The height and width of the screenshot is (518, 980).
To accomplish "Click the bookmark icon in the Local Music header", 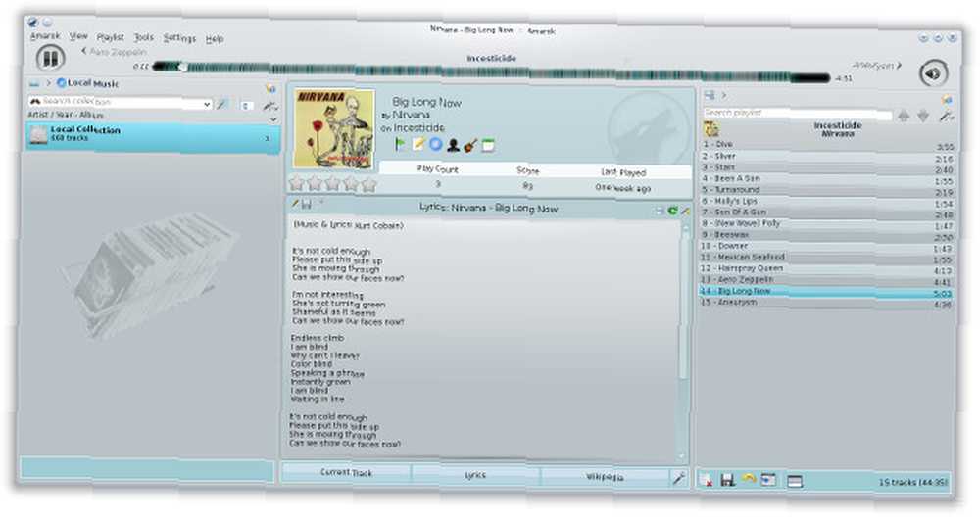I will [270, 89].
